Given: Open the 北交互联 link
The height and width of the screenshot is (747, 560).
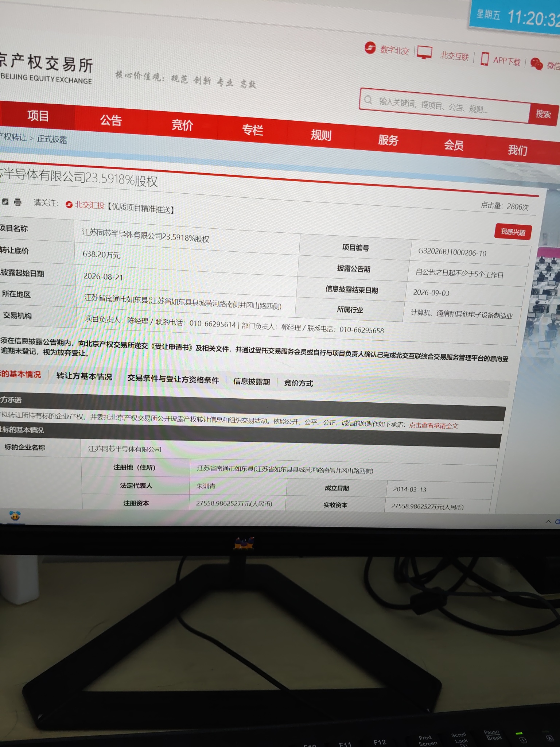Looking at the screenshot, I should click(454, 56).
